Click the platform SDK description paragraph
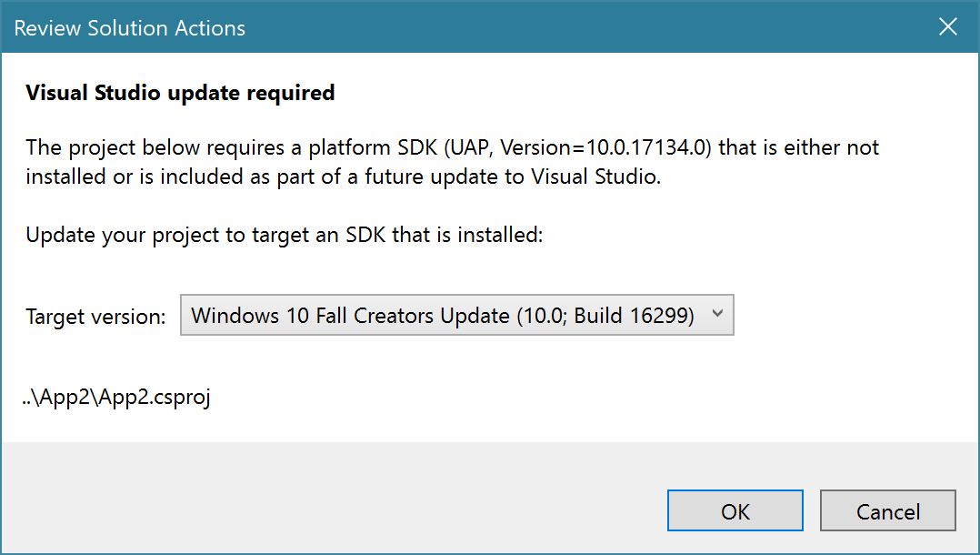980x555 pixels. (452, 161)
